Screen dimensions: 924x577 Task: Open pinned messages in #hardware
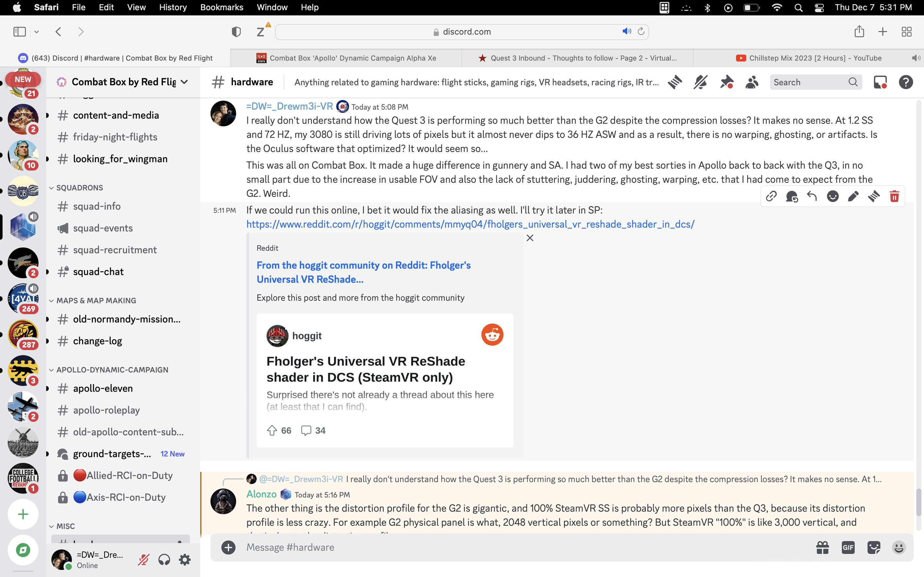[x=726, y=82]
